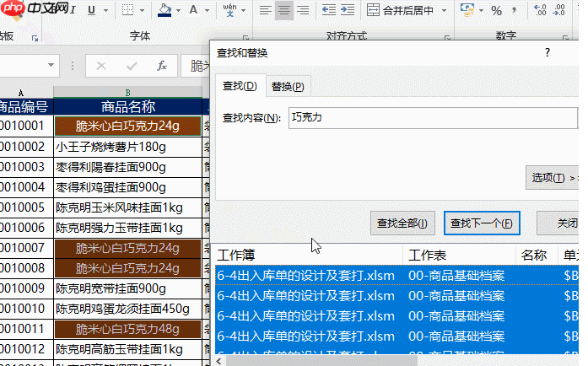This screenshot has height=366, width=588.
Task: Select cell 枣得利鸡蛋挂面900g
Action: click(x=128, y=187)
